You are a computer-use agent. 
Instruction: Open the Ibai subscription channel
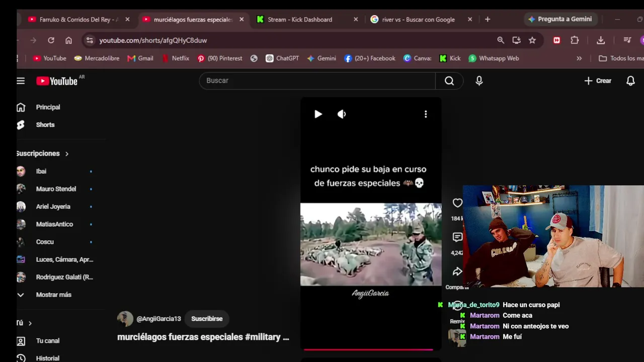click(41, 171)
